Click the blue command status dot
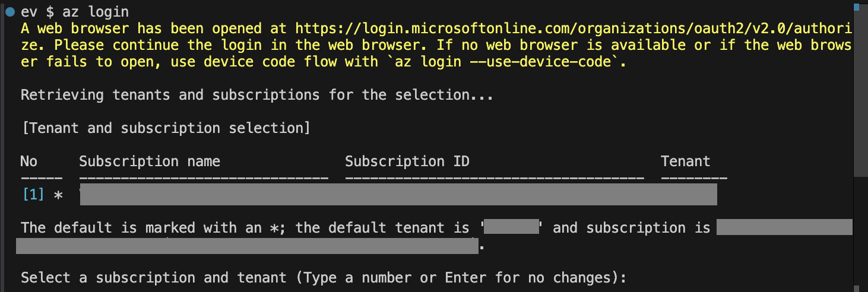The width and height of the screenshot is (868, 292). pyautogui.click(x=9, y=12)
